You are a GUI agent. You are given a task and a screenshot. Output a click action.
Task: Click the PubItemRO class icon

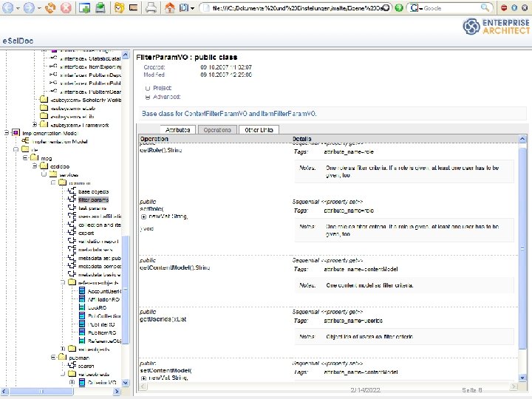pos(82,332)
